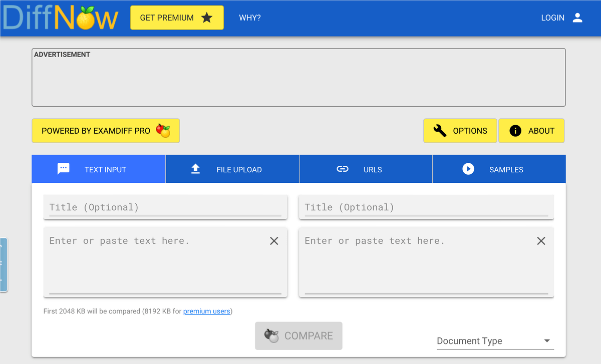Click the star icon on Get Premium

pyautogui.click(x=207, y=18)
